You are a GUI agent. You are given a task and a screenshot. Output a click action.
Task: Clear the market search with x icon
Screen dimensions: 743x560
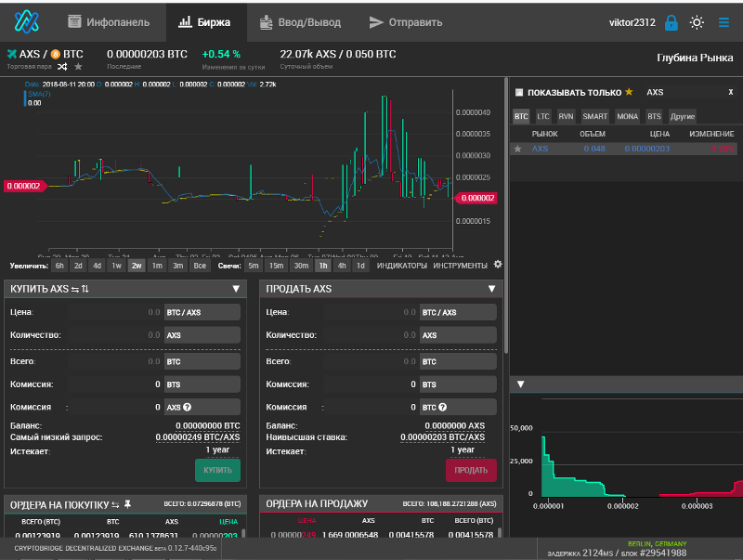coord(731,92)
